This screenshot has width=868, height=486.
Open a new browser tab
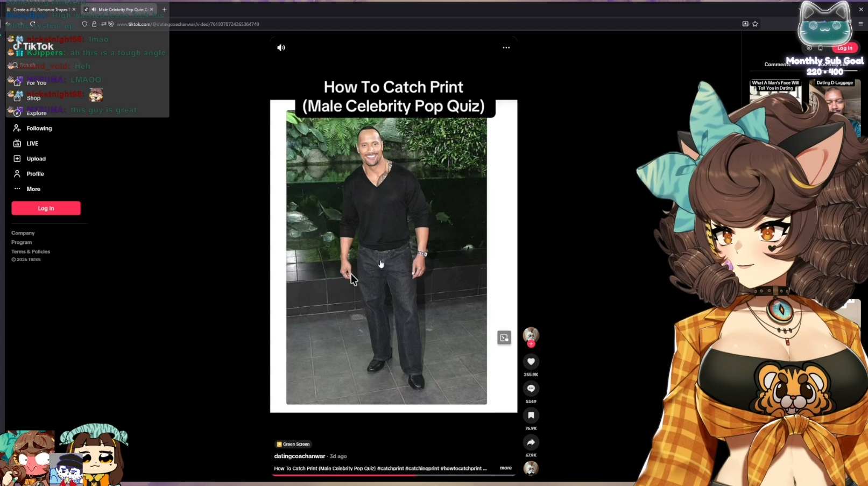(164, 10)
